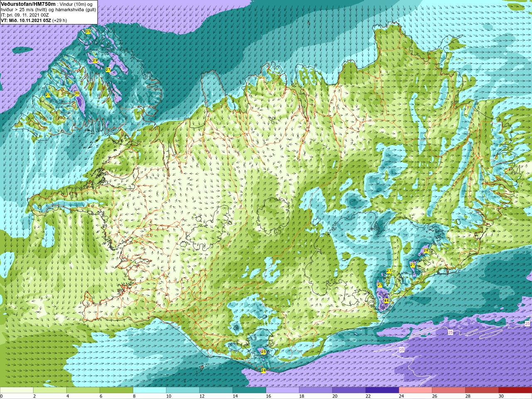The image size is (532, 399).
Task: Click the 'IT: þri. 09. 11. 2021 00Z' line
Action: pos(25,15)
